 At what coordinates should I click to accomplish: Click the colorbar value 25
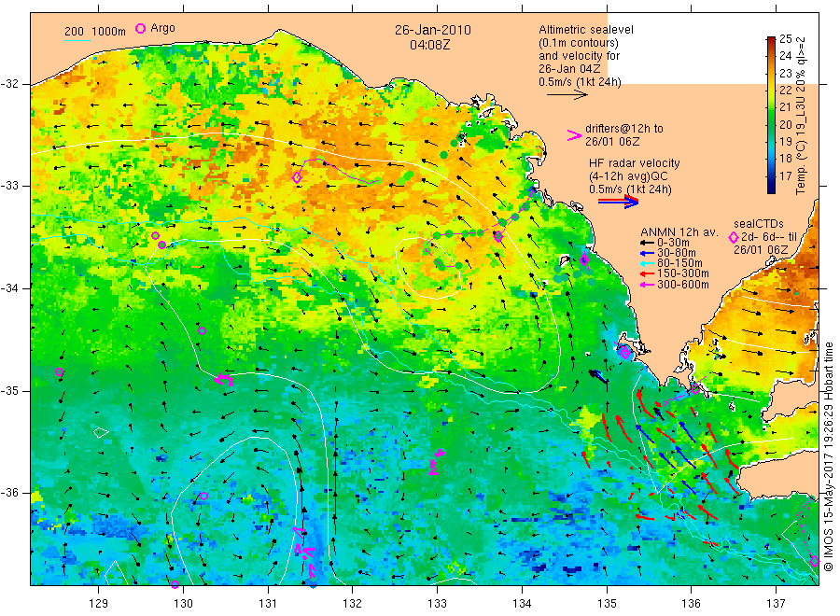785,38
